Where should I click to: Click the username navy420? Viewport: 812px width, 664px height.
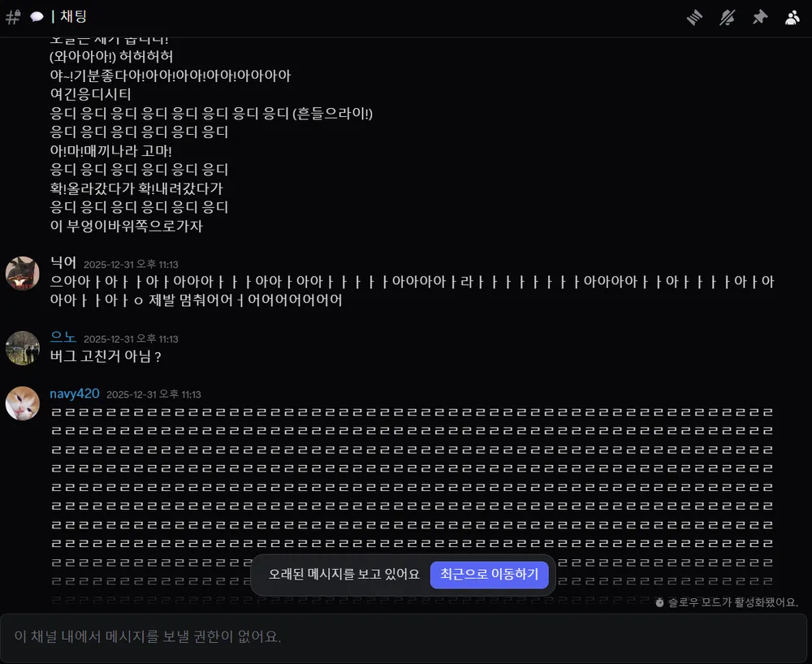pyautogui.click(x=74, y=393)
